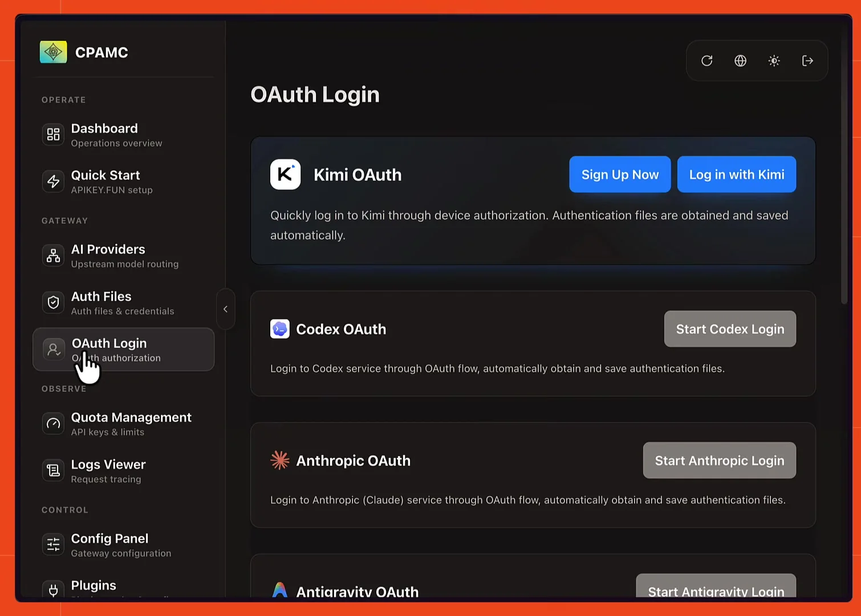861x616 pixels.
Task: Click Start Antigravity Login button
Action: coord(716,586)
